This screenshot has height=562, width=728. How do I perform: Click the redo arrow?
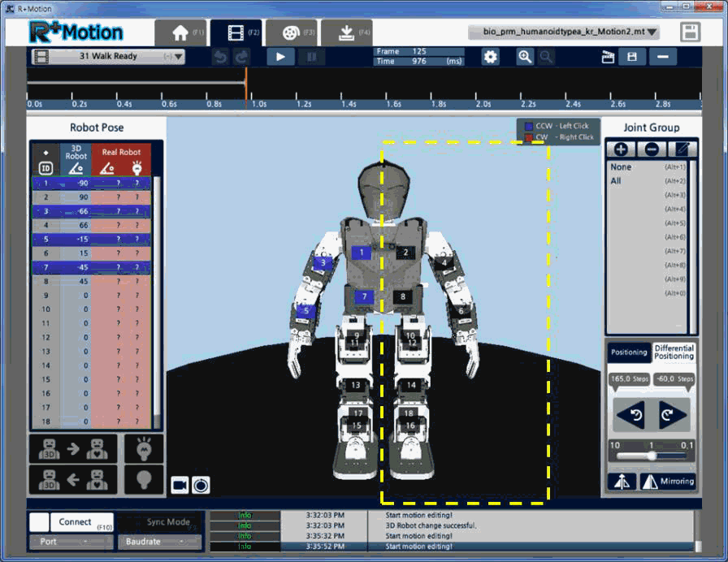click(241, 57)
